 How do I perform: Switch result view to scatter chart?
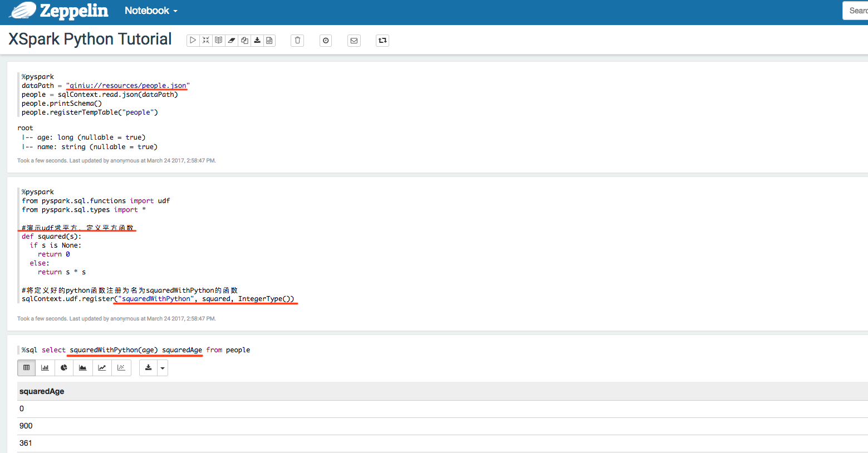pos(121,368)
